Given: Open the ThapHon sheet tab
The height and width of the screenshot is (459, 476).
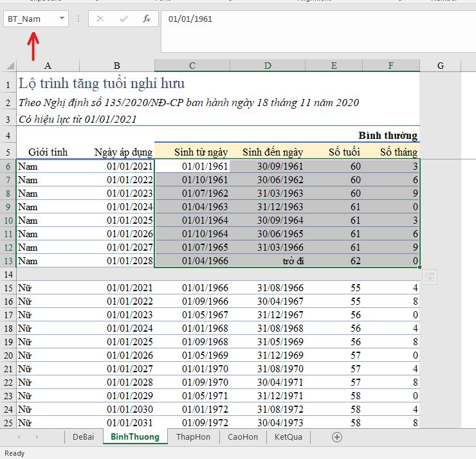Looking at the screenshot, I should click(x=193, y=437).
